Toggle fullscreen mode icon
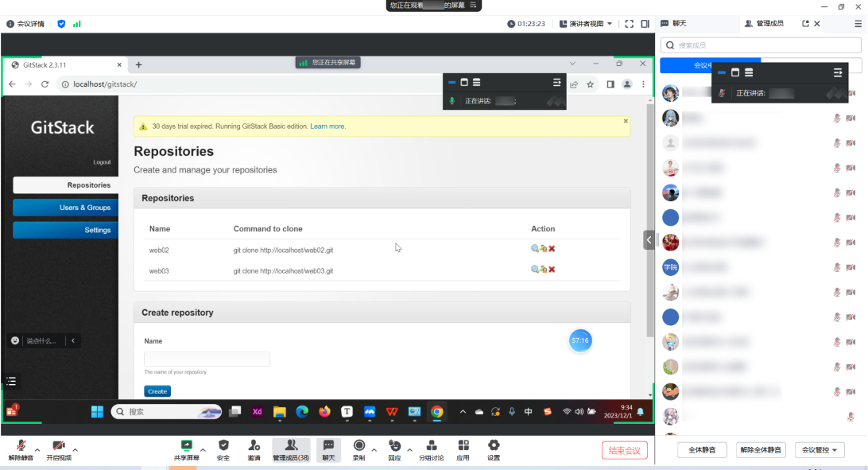This screenshot has height=470, width=868. click(630, 24)
